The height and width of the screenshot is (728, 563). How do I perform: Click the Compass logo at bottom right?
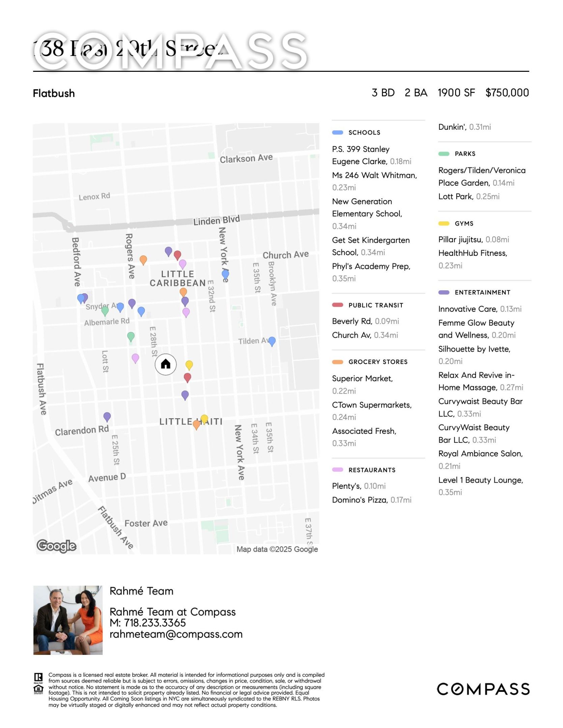pyautogui.click(x=483, y=689)
